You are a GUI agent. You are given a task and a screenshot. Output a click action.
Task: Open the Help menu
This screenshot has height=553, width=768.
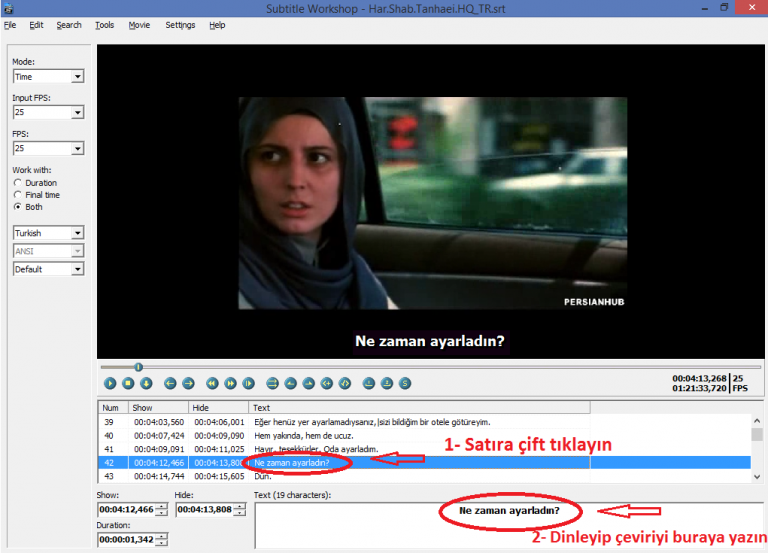217,25
